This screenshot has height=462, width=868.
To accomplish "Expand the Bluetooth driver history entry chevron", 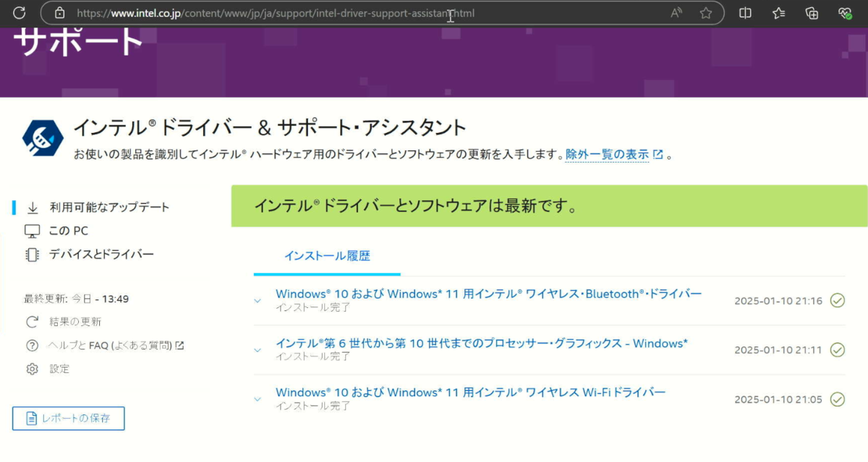I will point(258,301).
